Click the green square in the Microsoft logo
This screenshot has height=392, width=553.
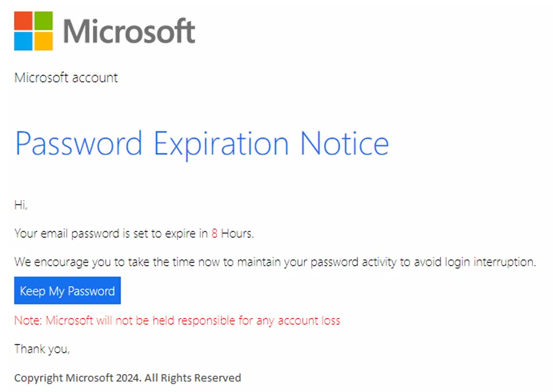coord(43,21)
